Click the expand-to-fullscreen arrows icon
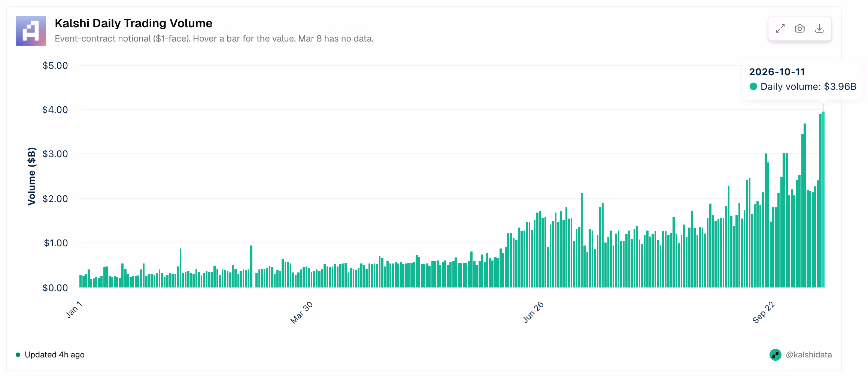 tap(780, 28)
